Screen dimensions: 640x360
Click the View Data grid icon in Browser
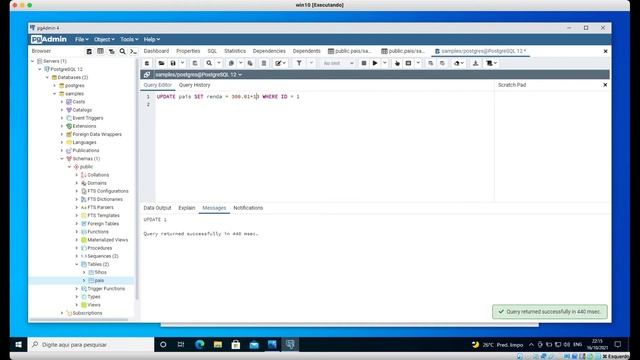100,51
